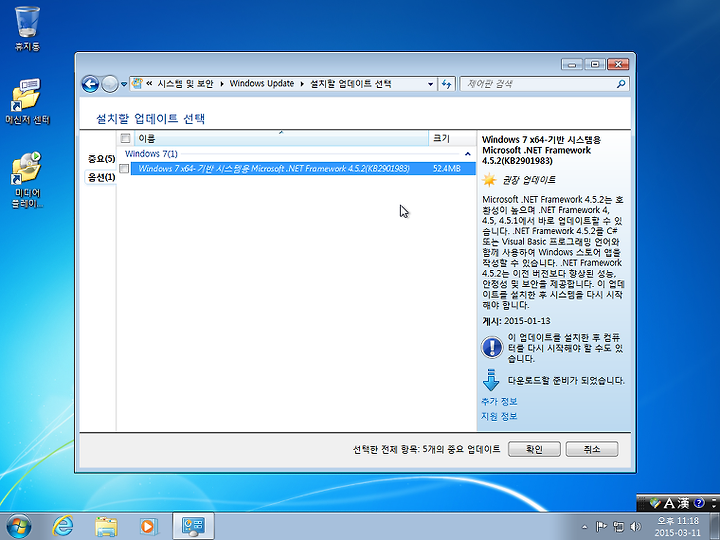The image size is (720, 540).
Task: Open the taskbar clock showing 오후 11:18
Action: [678, 526]
